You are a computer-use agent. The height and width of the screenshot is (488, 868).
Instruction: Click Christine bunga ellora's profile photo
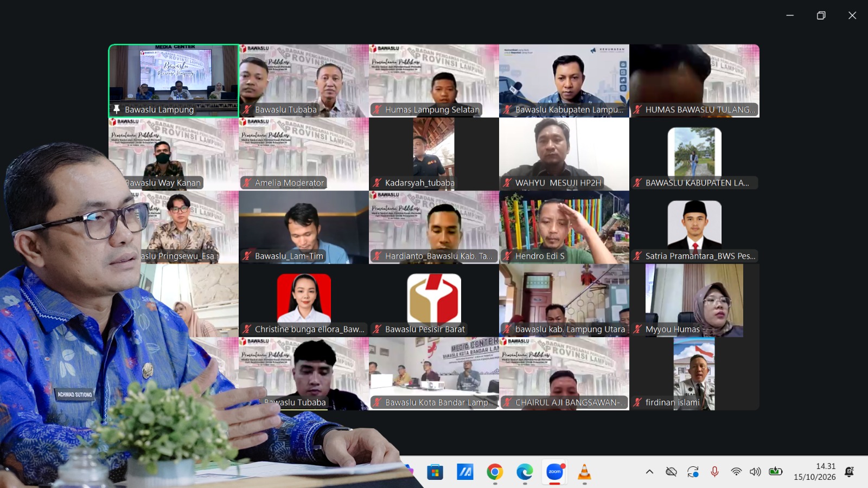tap(304, 298)
